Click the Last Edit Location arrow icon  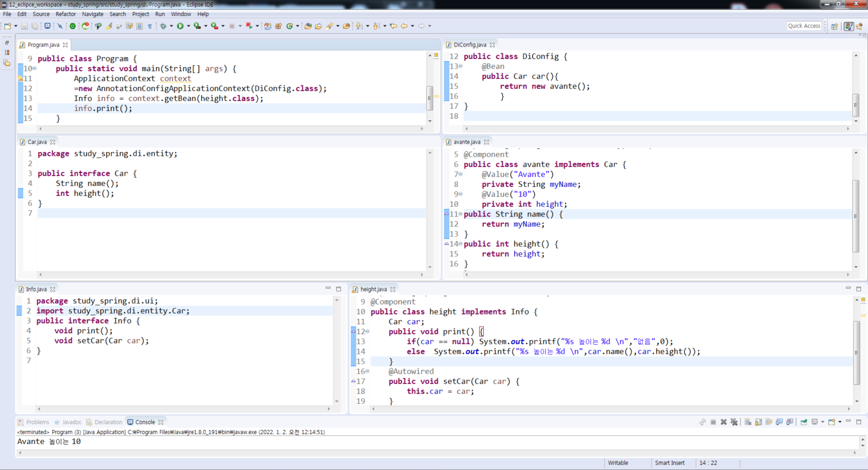[x=393, y=26]
